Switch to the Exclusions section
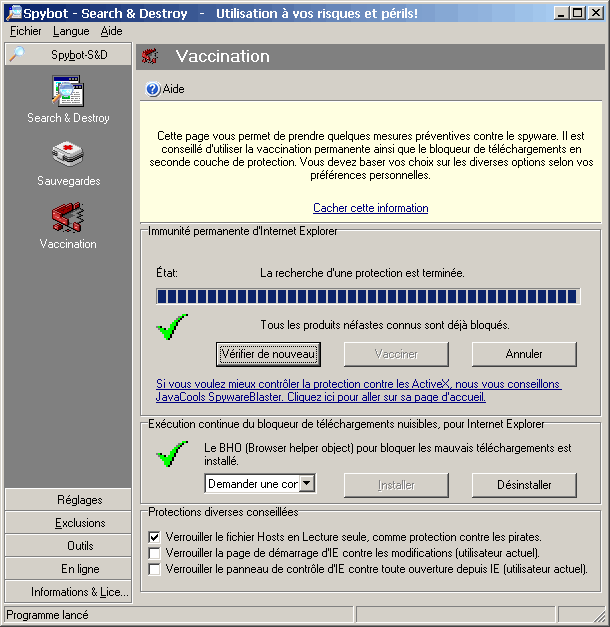The image size is (610, 627). [x=68, y=523]
